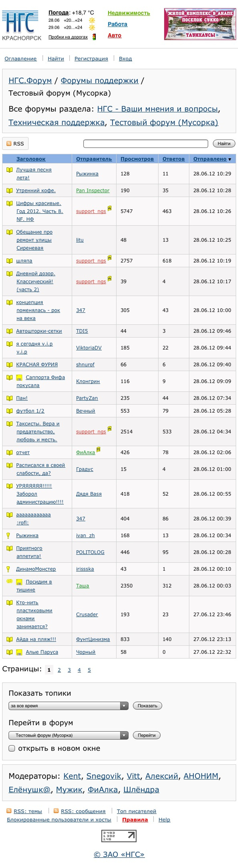Open the 'за все время' period dropdown

68,706
